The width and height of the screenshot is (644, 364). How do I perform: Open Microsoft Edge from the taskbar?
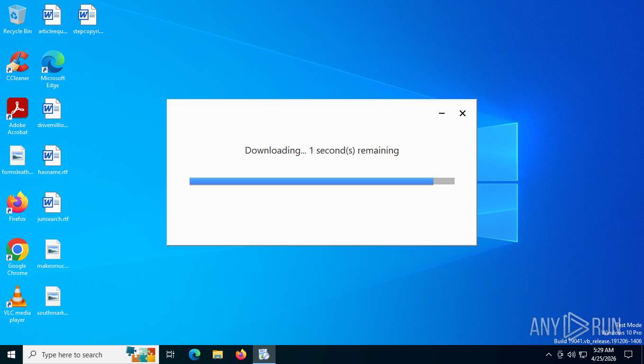point(195,355)
